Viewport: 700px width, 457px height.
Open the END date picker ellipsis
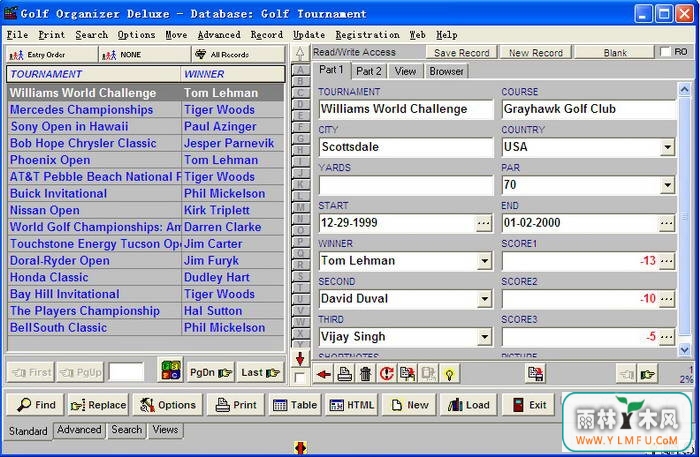click(x=667, y=223)
